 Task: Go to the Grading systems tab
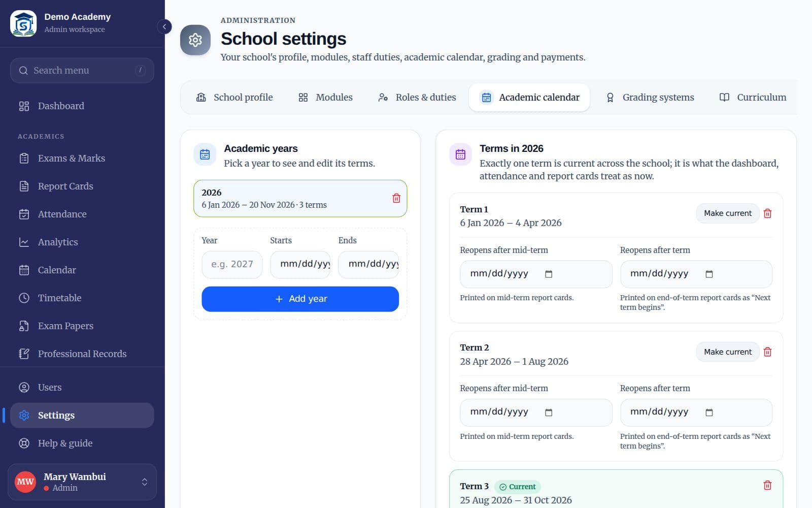coord(650,98)
